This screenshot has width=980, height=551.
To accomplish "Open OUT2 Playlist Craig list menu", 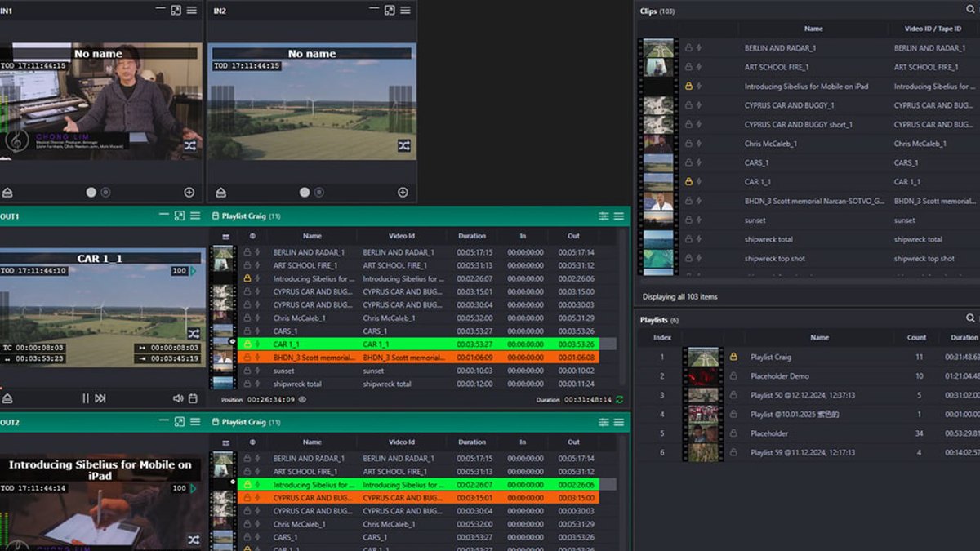I will (619, 422).
